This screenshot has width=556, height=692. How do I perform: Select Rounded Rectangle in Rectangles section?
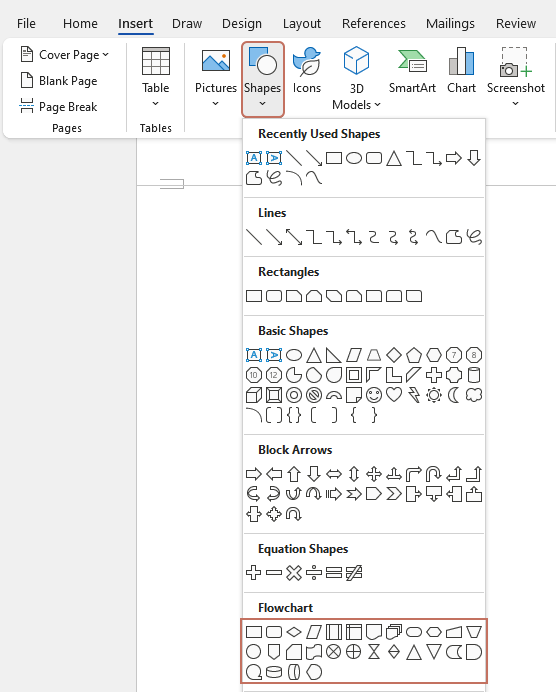[274, 296]
